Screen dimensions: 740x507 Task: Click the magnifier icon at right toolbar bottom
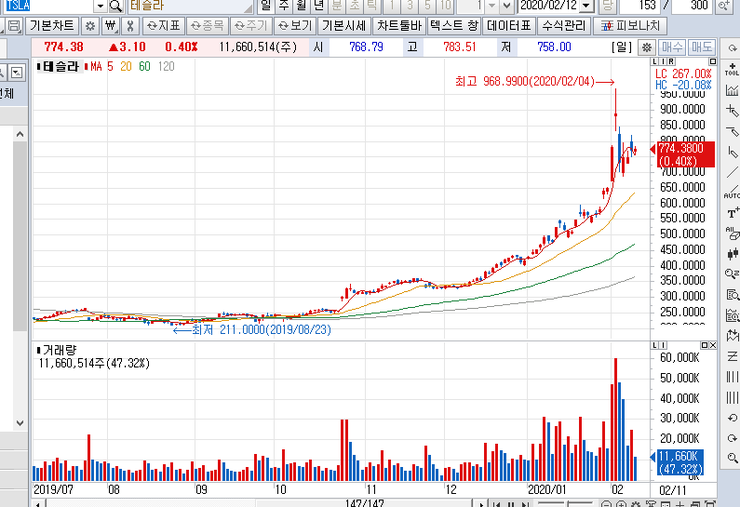point(732,457)
